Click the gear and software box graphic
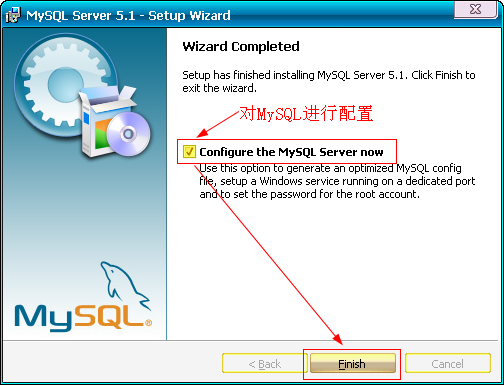The image size is (504, 385). (82, 95)
